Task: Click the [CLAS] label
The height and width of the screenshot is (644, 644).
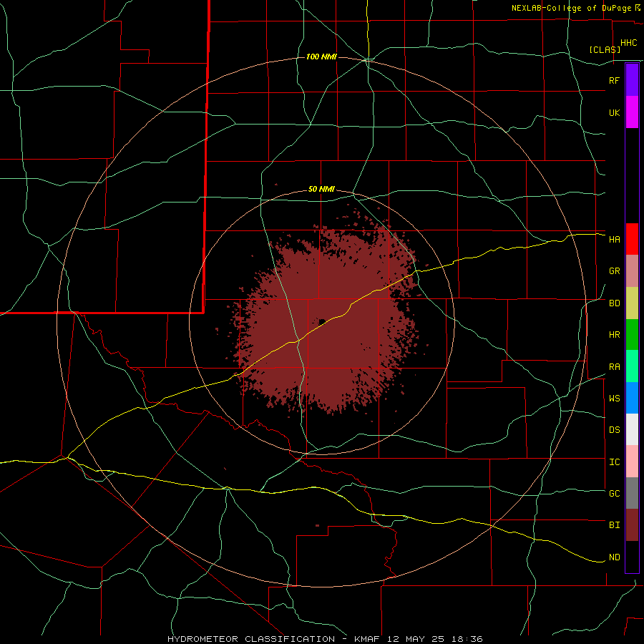Action: click(605, 49)
